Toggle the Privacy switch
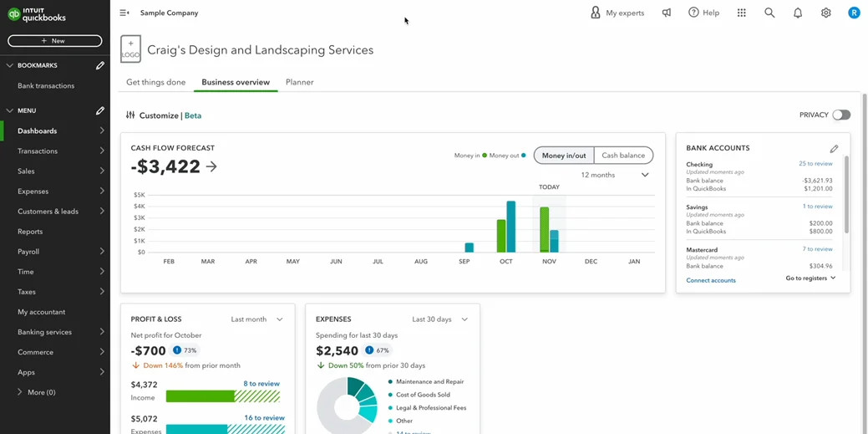 pyautogui.click(x=840, y=115)
